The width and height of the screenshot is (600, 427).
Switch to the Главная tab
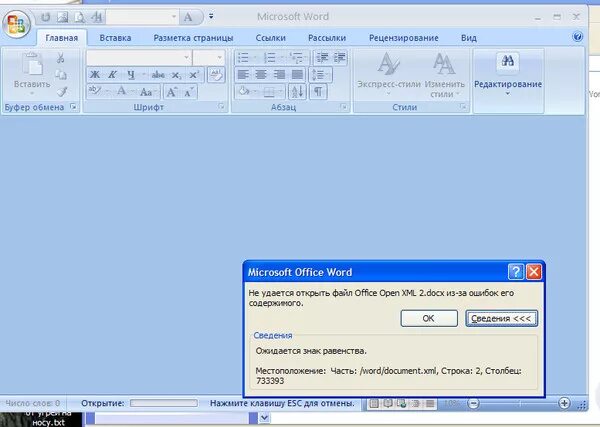coord(62,38)
